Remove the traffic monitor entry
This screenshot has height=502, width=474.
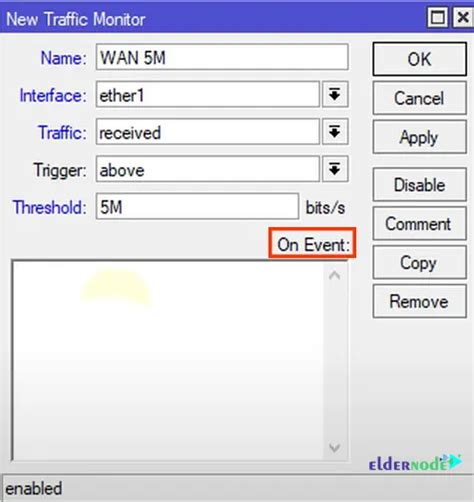420,301
